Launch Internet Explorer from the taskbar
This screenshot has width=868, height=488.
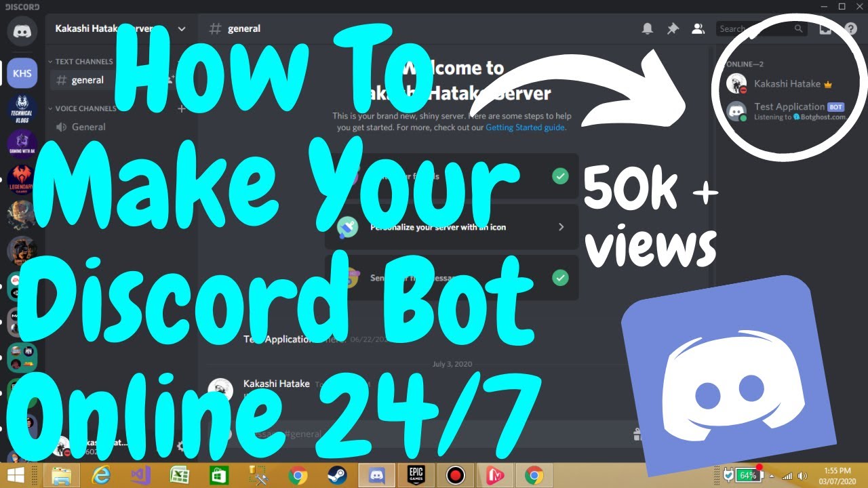pos(101,475)
